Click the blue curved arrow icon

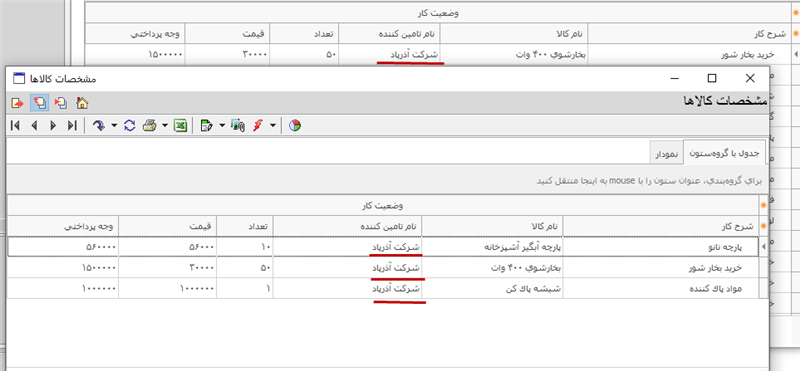click(99, 126)
